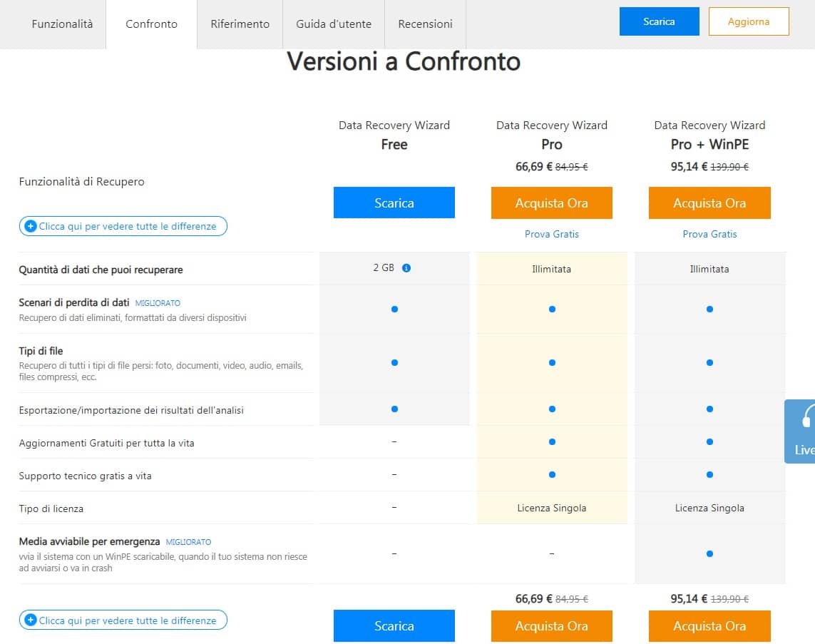This screenshot has height=644, width=815.
Task: Click the Free-column dot in the Tipi di file row
Action: (x=394, y=362)
